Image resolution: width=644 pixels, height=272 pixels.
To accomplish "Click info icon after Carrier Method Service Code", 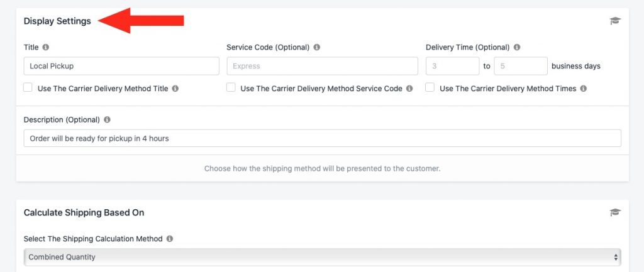I will coord(409,89).
